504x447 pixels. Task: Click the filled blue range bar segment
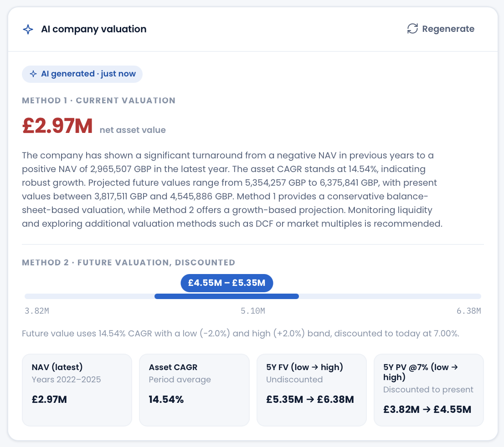(x=226, y=296)
